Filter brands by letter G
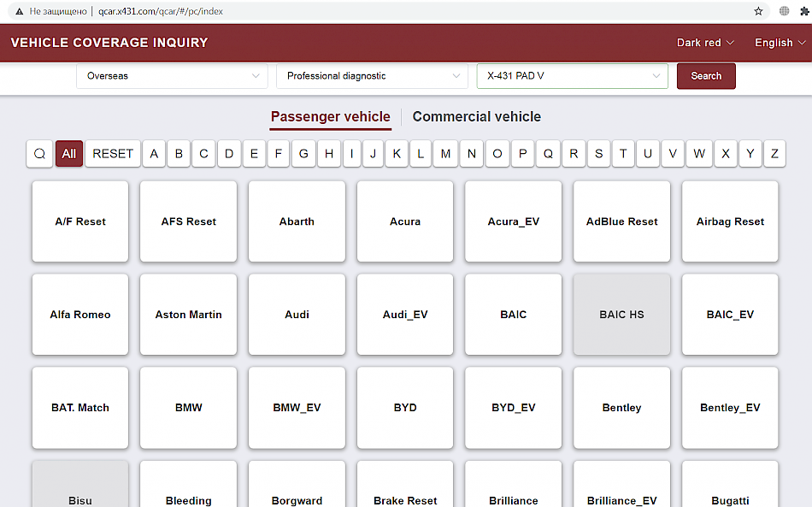The width and height of the screenshot is (812, 507). (x=303, y=154)
